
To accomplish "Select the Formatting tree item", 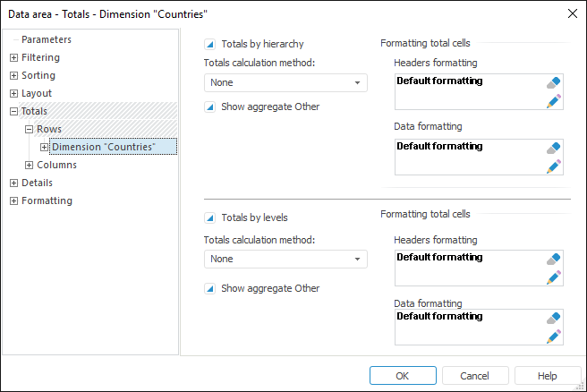I will [x=47, y=200].
